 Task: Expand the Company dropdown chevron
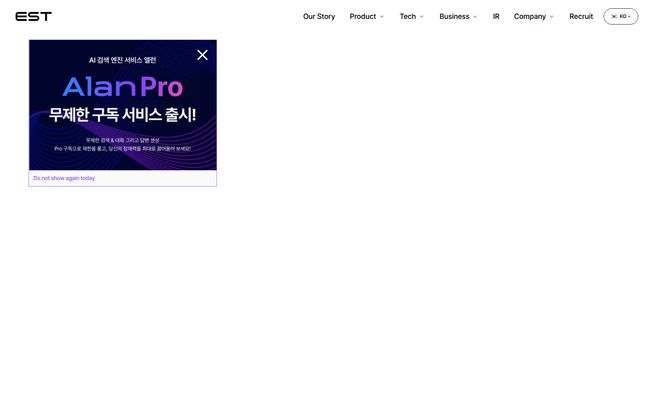pos(551,17)
